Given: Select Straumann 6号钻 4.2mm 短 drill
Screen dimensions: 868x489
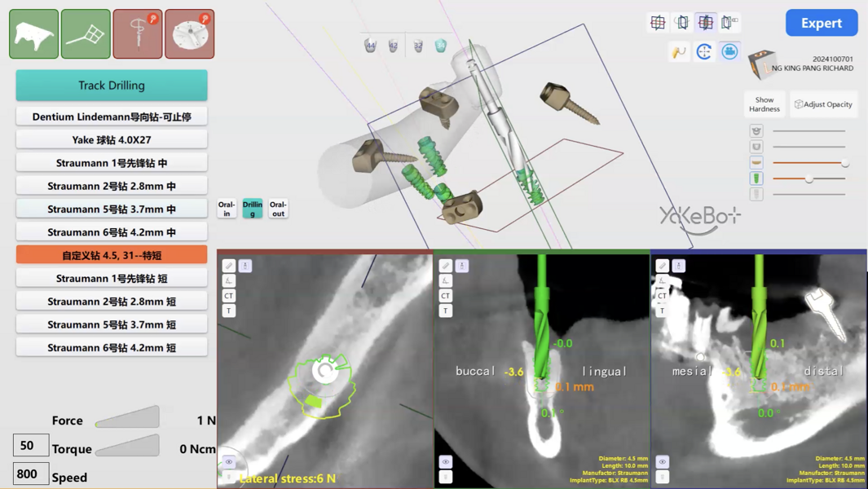Looking at the screenshot, I should (x=112, y=347).
